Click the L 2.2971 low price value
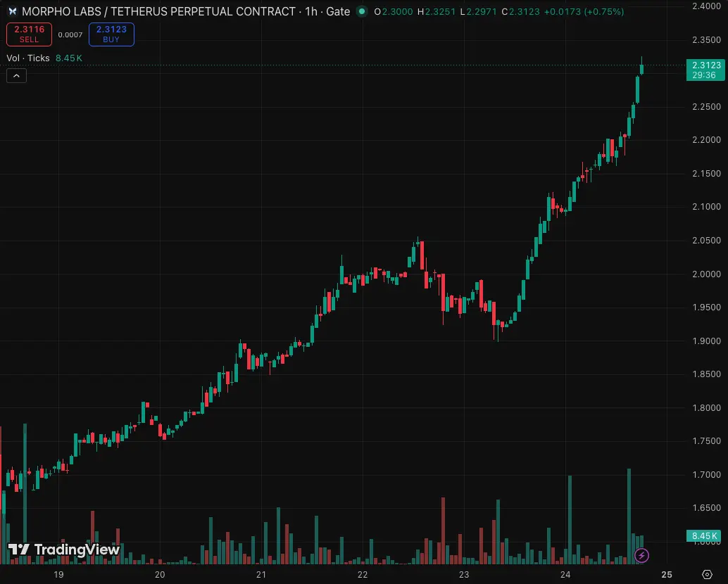The image size is (728, 584). click(x=478, y=11)
